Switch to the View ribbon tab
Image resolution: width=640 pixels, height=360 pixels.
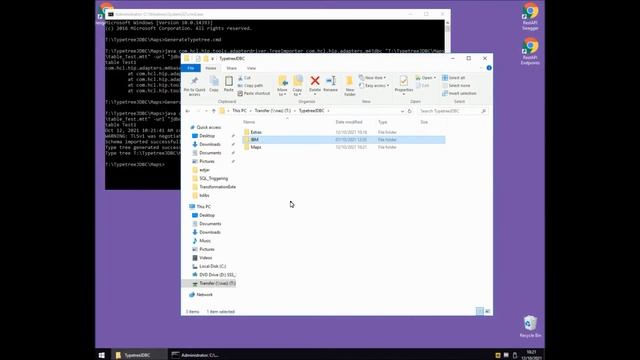point(251,68)
